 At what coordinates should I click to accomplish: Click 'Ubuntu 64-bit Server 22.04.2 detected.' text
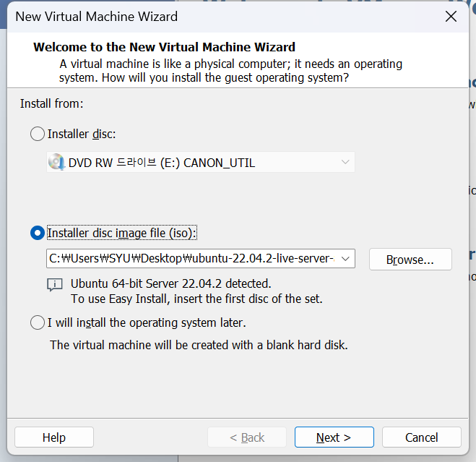(171, 283)
